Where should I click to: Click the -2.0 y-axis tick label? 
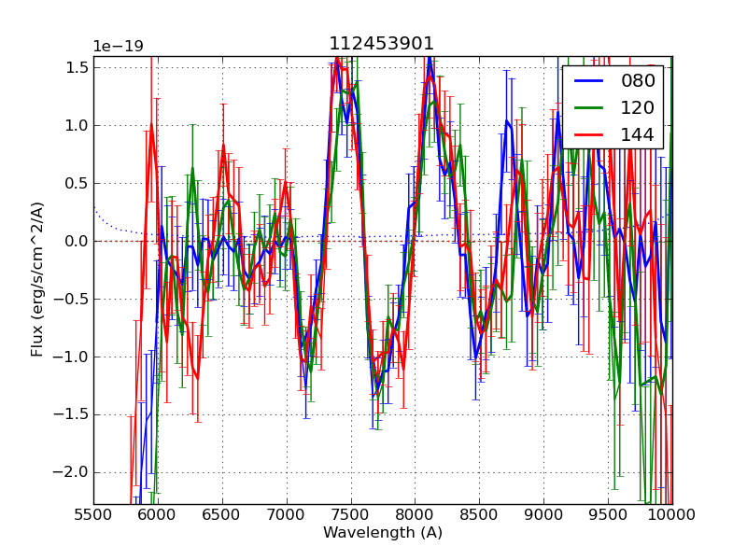tap(71, 472)
